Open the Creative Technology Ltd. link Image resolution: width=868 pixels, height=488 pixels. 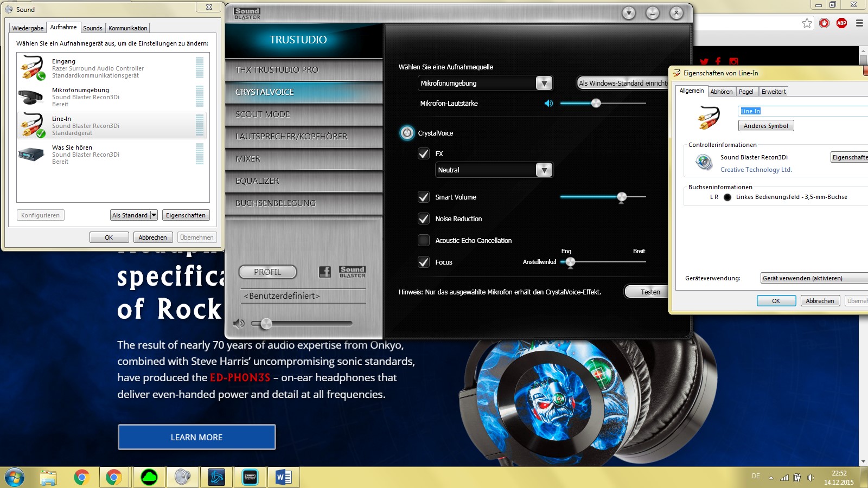point(756,170)
